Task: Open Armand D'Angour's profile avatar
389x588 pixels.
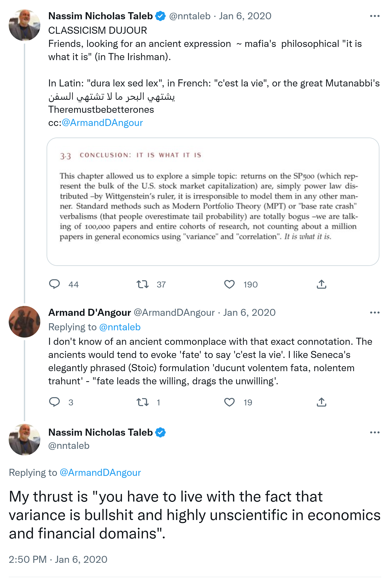Action: coord(24,322)
